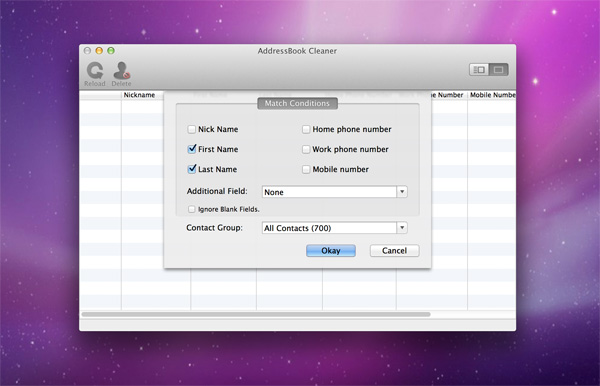This screenshot has height=386, width=600.
Task: Enable the Nick Name checkbox
Action: pyautogui.click(x=191, y=129)
